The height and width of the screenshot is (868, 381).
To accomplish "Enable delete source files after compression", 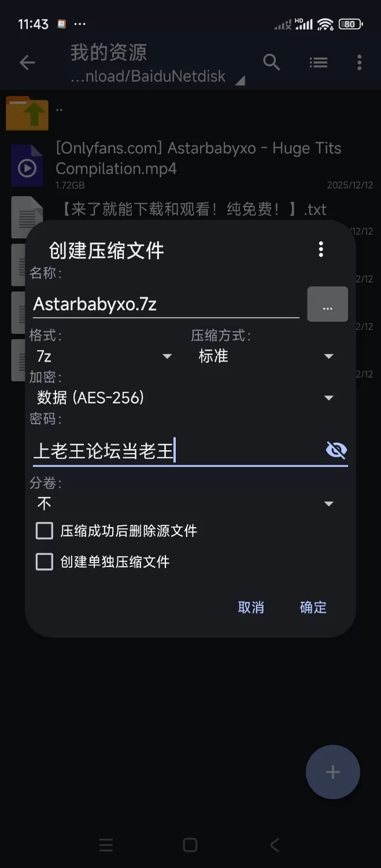I will point(45,531).
